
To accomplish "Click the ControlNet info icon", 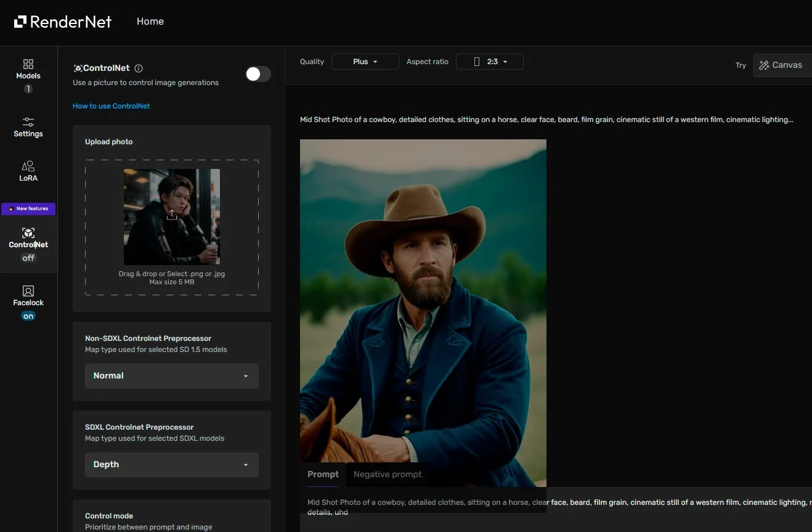I will tap(139, 68).
